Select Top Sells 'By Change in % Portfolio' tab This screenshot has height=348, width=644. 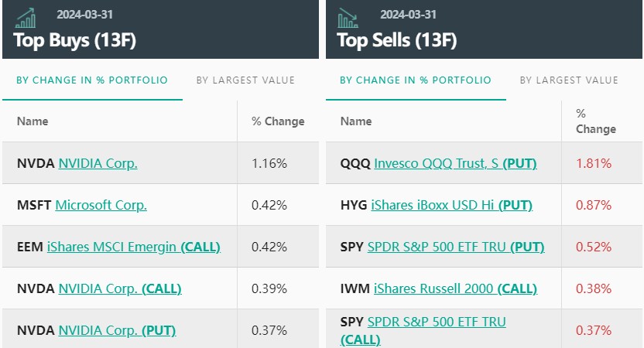(416, 80)
